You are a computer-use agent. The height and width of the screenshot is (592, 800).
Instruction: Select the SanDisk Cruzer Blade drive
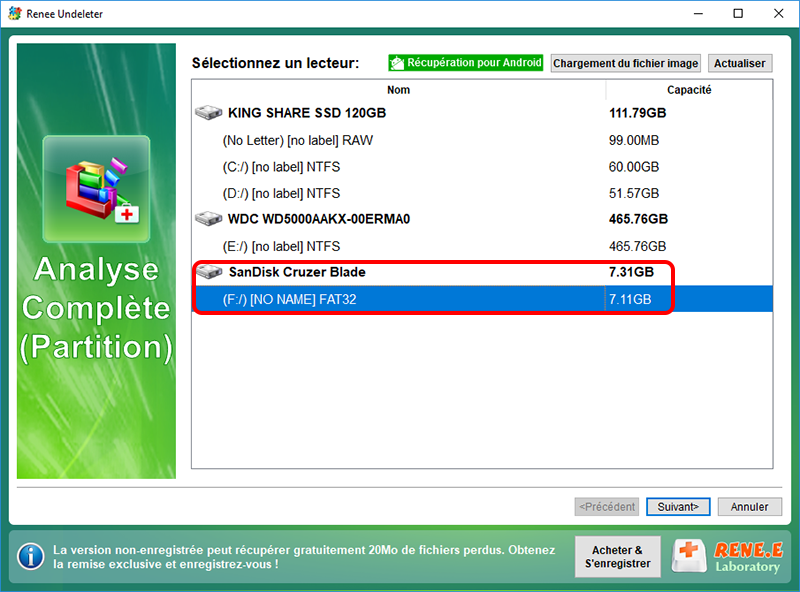point(482,272)
